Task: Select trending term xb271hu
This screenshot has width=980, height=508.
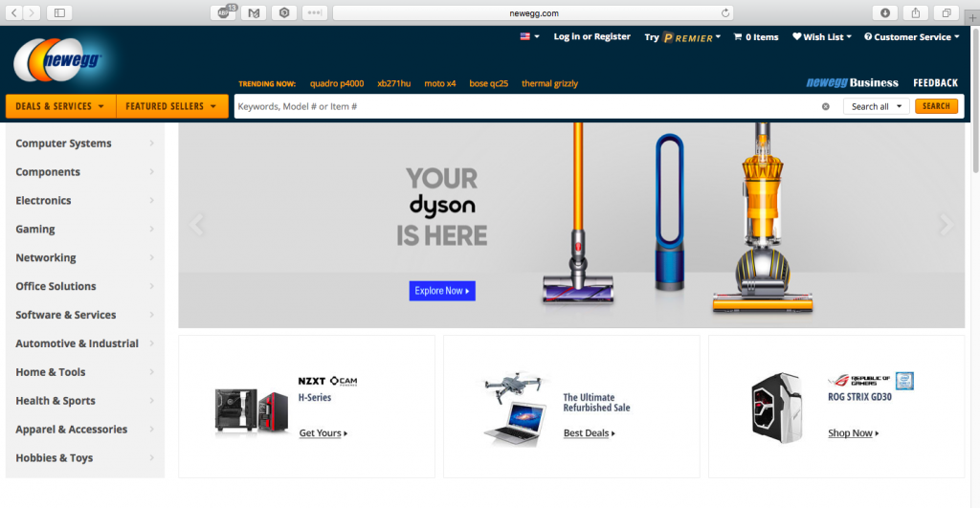Action: click(393, 84)
